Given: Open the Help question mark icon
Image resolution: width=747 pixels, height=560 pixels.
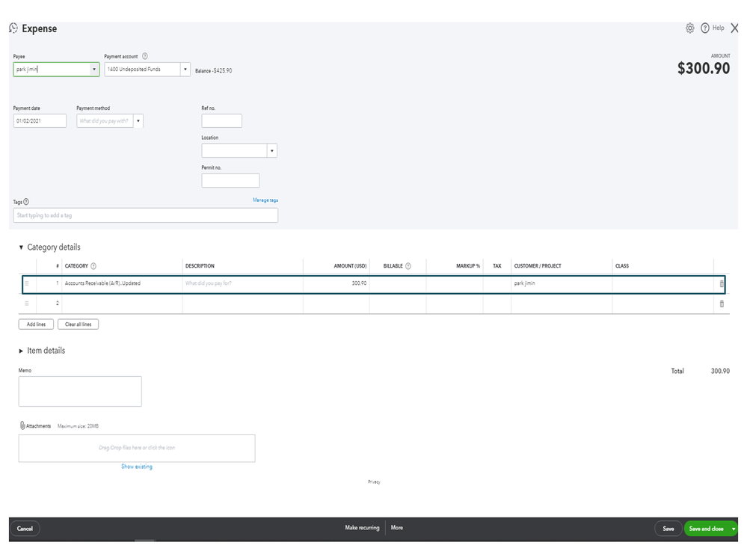Looking at the screenshot, I should click(x=705, y=28).
